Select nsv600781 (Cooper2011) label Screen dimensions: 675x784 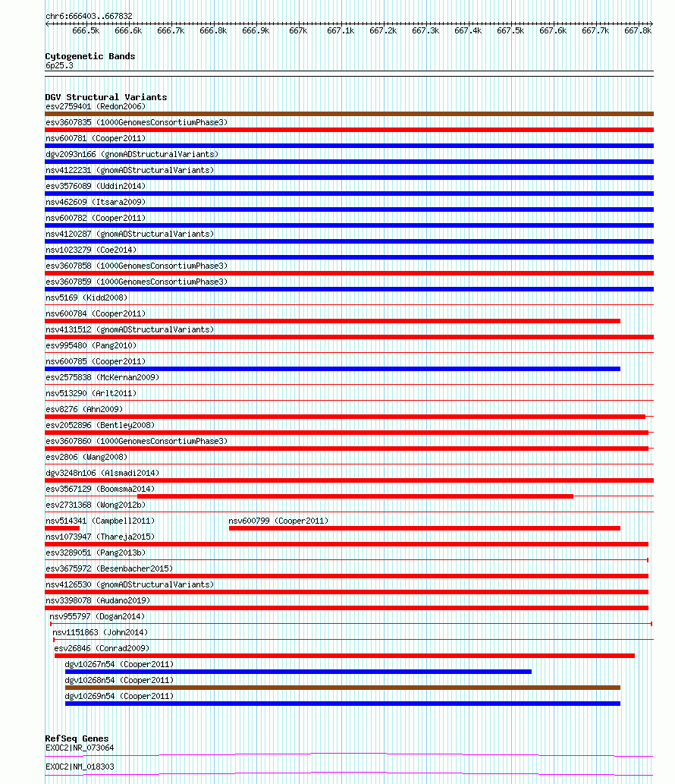click(96, 138)
